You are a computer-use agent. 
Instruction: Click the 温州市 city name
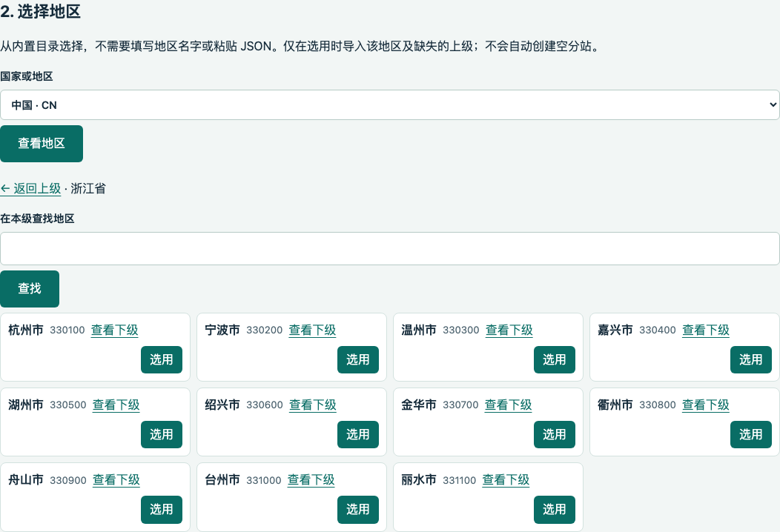[419, 330]
